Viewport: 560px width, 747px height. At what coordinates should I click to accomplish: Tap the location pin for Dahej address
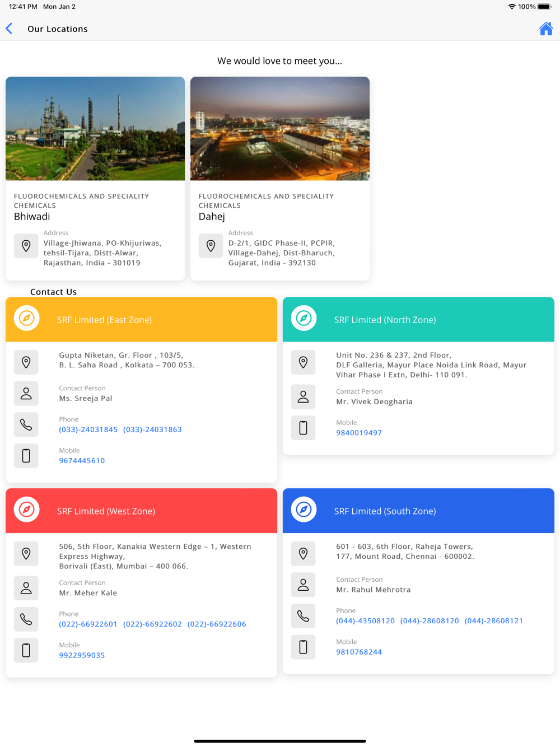(211, 246)
